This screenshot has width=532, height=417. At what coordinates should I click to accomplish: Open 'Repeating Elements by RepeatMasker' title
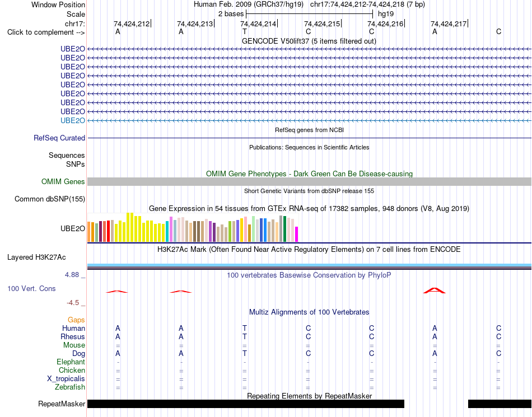click(309, 396)
